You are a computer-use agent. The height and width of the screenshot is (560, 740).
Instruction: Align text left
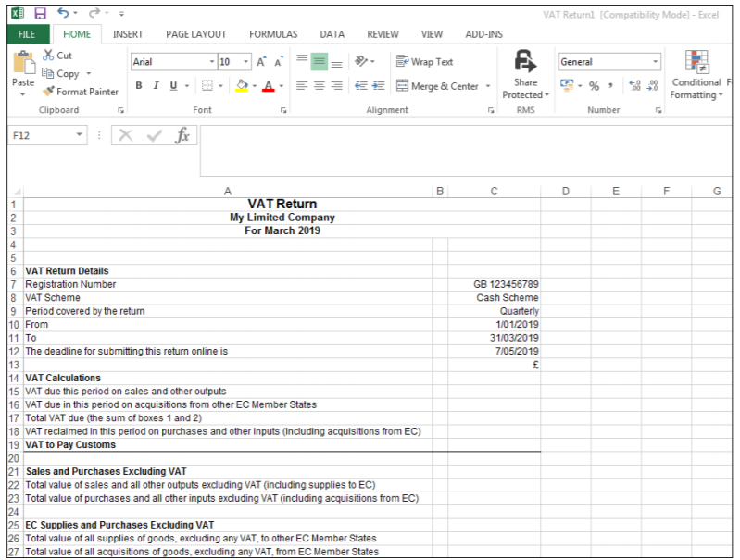302,85
